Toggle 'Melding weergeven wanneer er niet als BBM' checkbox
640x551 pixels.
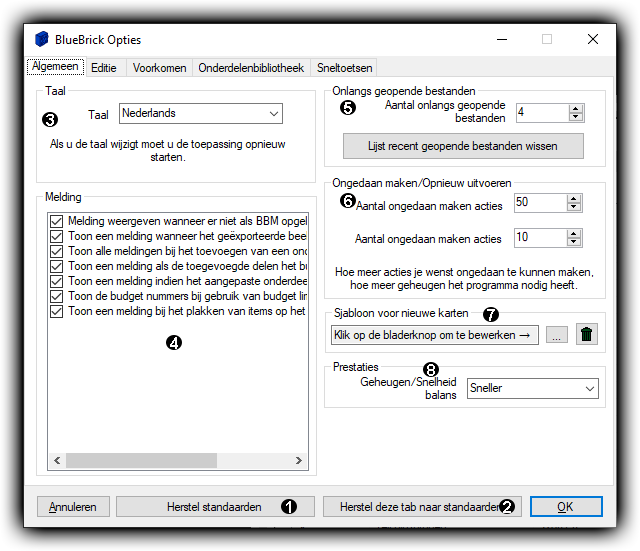(x=56, y=221)
